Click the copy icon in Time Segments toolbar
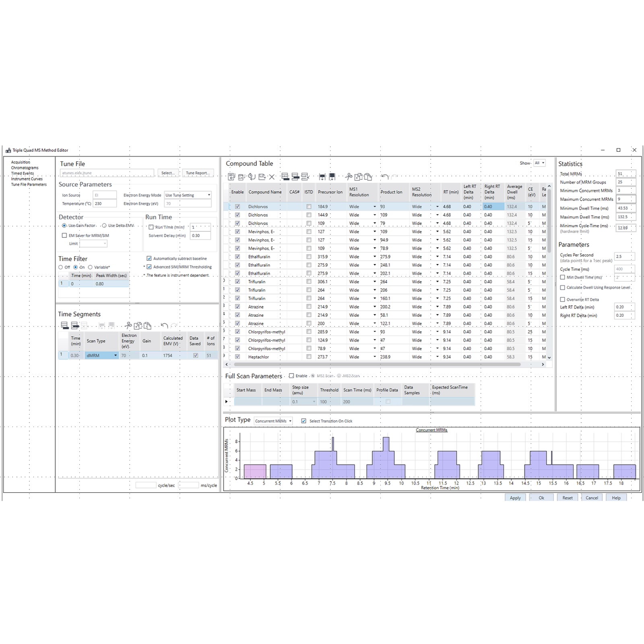 coord(138,326)
